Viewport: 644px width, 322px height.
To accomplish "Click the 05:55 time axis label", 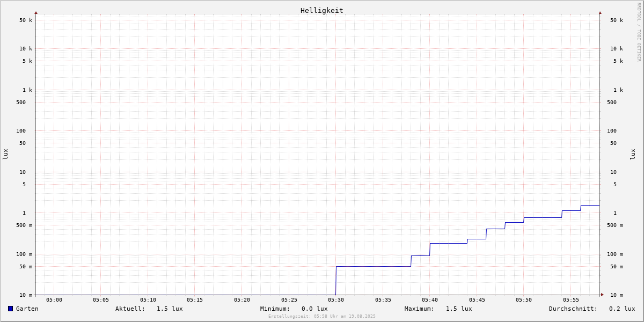I will coord(571,300).
